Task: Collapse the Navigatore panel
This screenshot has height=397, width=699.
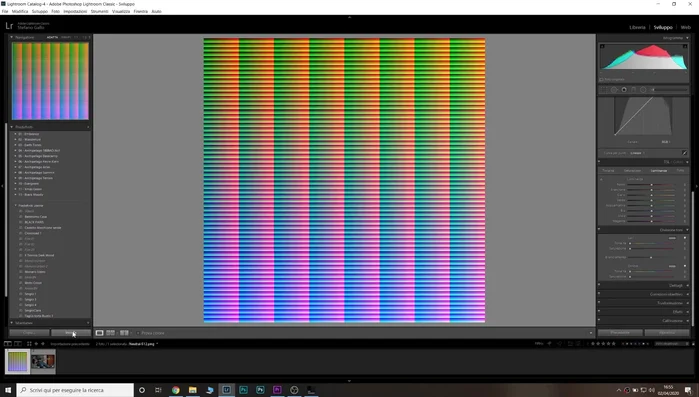Action: click(12, 37)
